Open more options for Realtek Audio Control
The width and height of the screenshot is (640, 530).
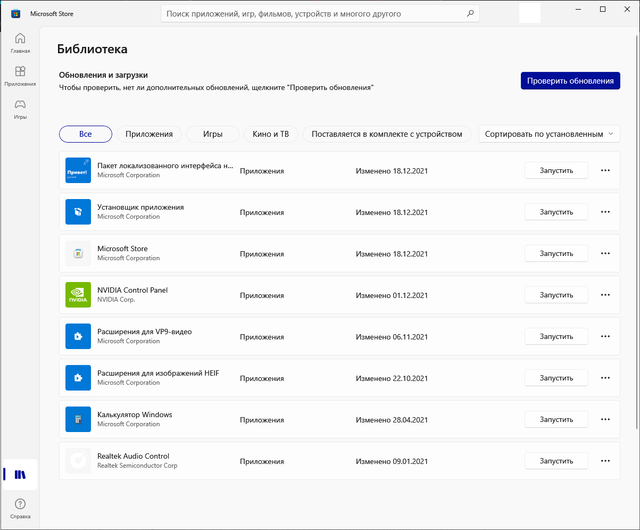click(605, 461)
